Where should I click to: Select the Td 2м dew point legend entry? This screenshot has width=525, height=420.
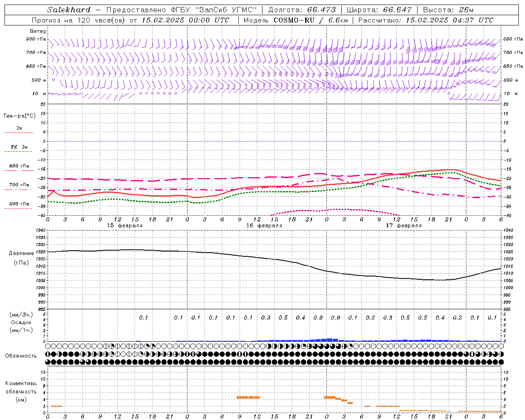(x=19, y=147)
